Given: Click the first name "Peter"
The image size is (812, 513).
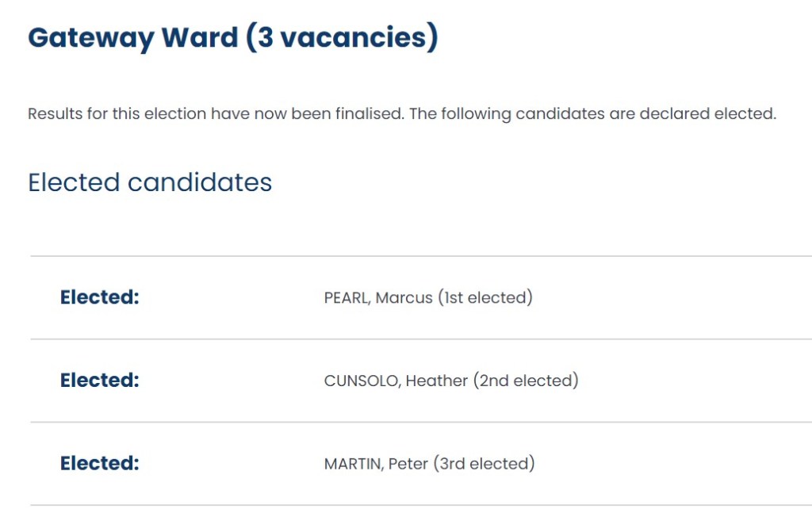Looking at the screenshot, I should (408, 464).
